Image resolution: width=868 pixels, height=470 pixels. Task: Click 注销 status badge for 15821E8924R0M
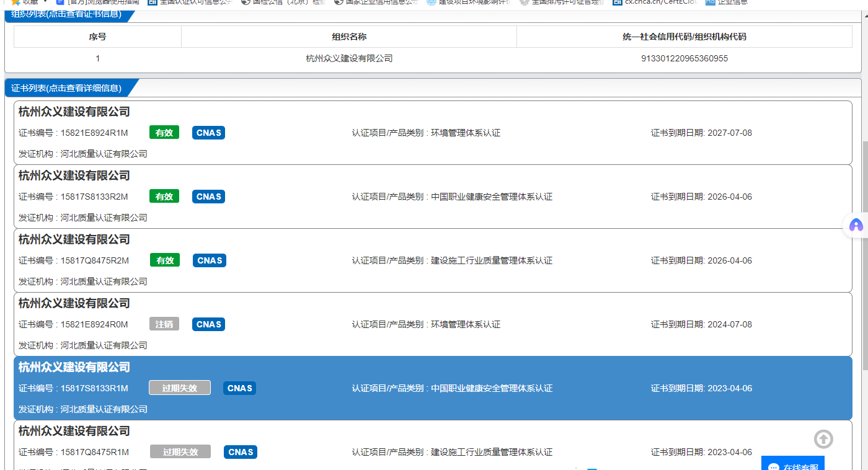[x=164, y=324]
